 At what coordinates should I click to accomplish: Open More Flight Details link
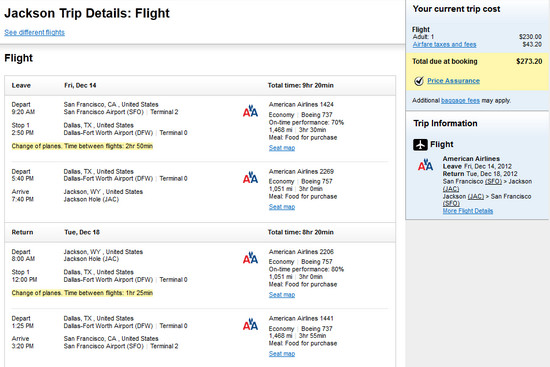click(468, 211)
